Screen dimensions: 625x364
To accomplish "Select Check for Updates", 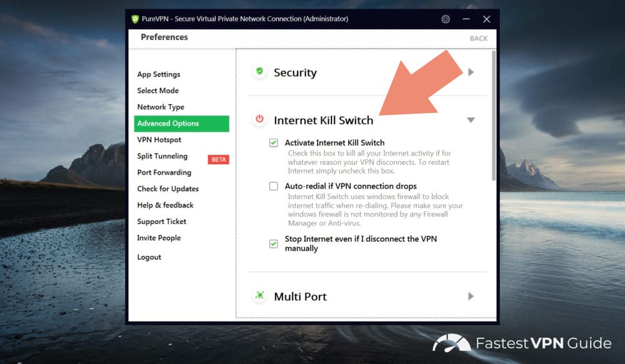I will click(x=167, y=189).
